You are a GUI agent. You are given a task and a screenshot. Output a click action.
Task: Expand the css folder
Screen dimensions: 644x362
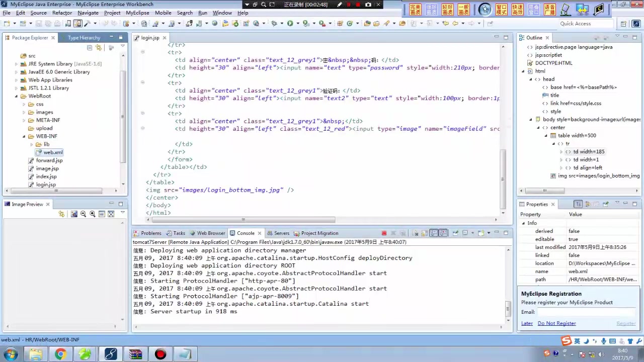coord(24,104)
